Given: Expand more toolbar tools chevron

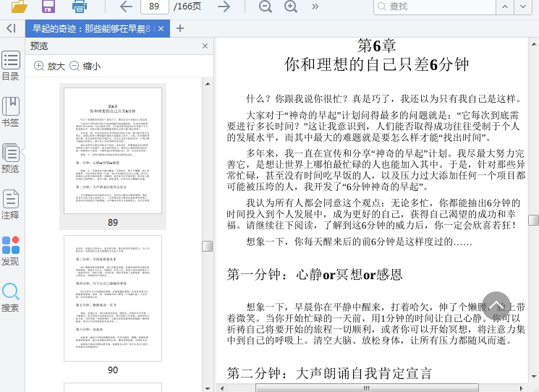Looking at the screenshot, I should [315, 7].
